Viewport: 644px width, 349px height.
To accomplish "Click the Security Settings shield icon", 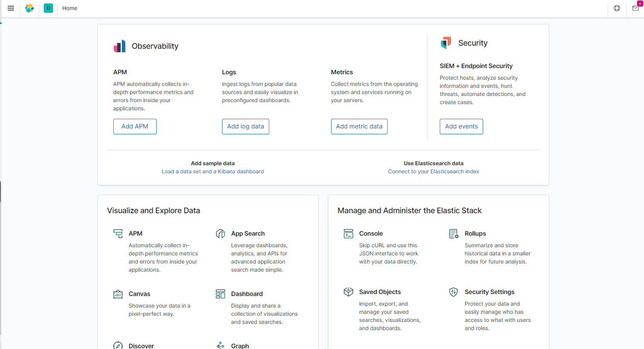I will (x=454, y=292).
